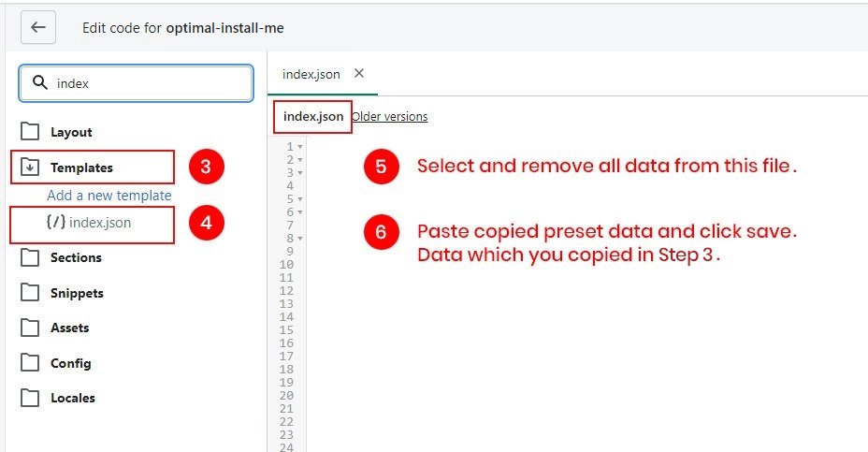Click the Snippets folder icon

click(x=31, y=293)
